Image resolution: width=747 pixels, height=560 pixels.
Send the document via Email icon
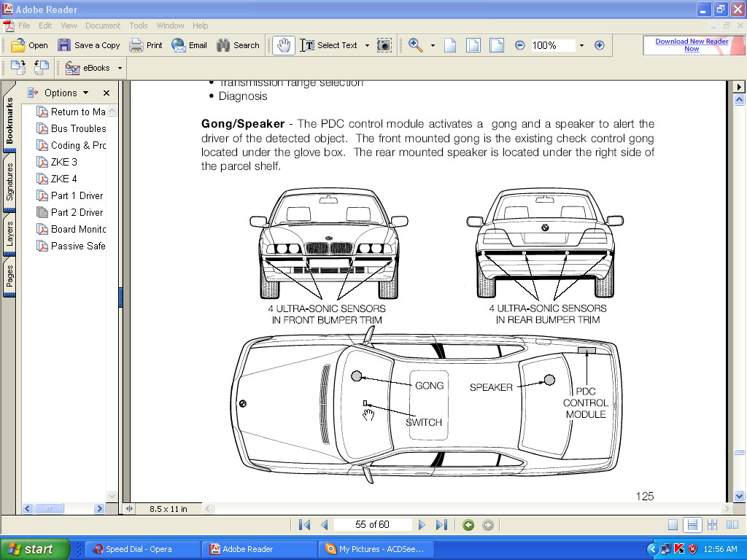[179, 45]
